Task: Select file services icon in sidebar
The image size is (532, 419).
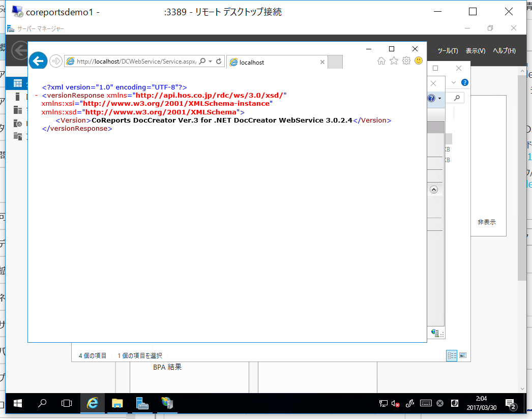Action: [18, 136]
